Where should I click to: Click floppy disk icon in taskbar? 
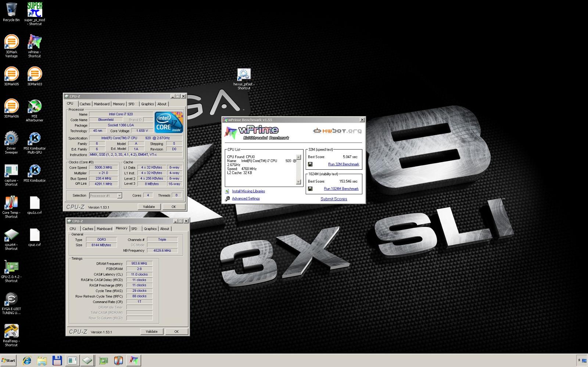coord(57,361)
